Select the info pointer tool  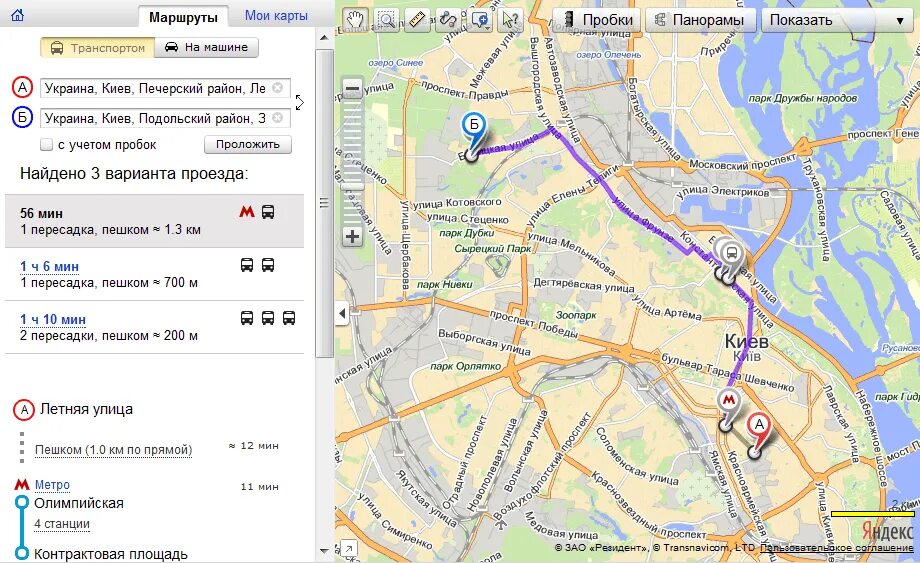pos(510,20)
